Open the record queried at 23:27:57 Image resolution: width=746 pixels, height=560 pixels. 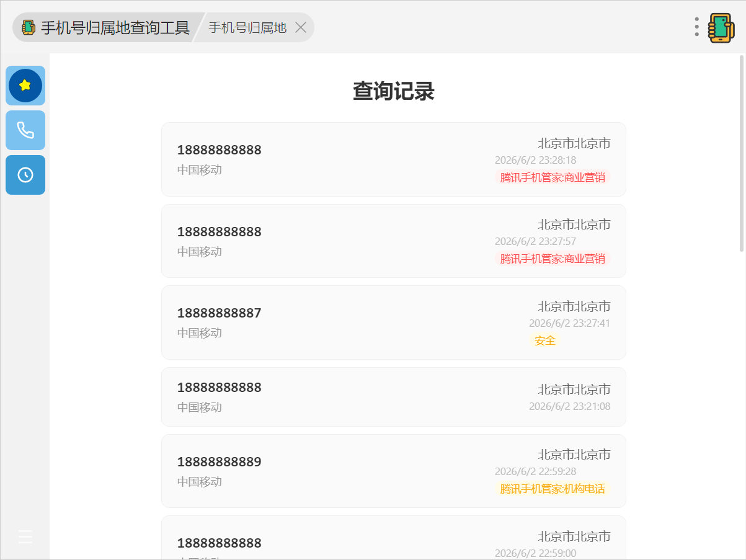tap(394, 241)
